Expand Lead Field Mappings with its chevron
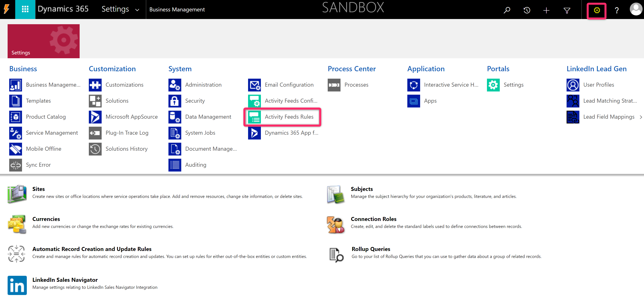The height and width of the screenshot is (299, 644). click(x=641, y=117)
